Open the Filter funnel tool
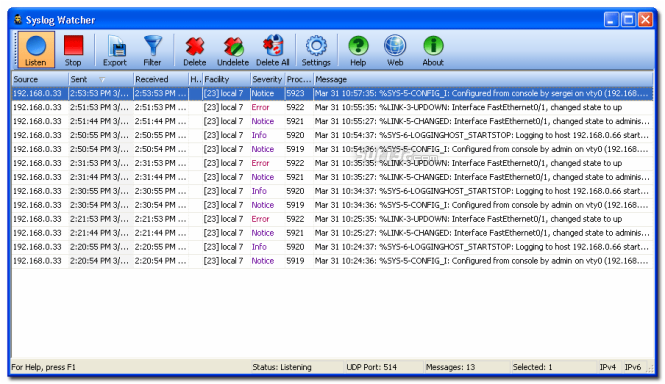 152,50
